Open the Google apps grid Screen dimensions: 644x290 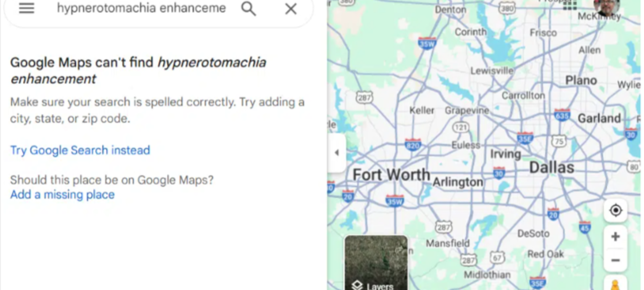pyautogui.click(x=569, y=5)
